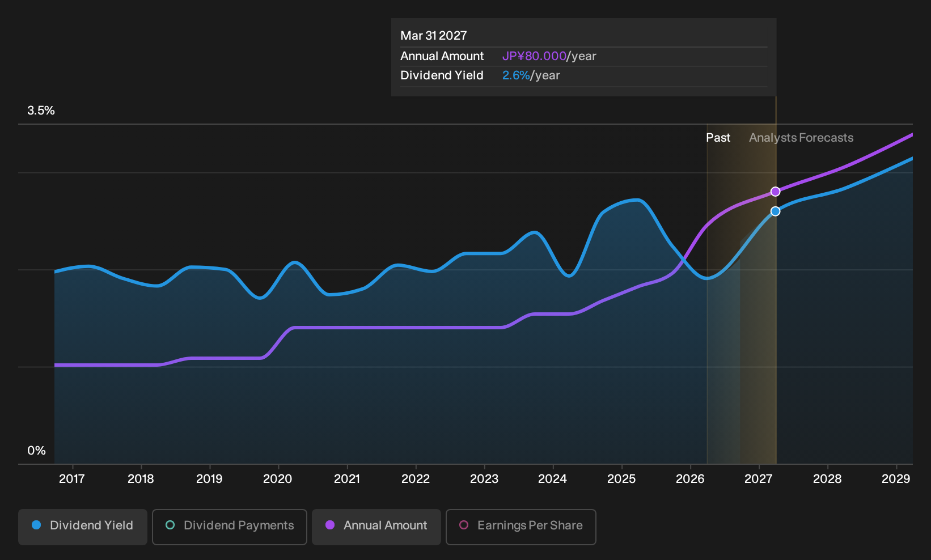Toggle the Annual Amount legend button
The width and height of the screenshot is (931, 560).
[376, 527]
